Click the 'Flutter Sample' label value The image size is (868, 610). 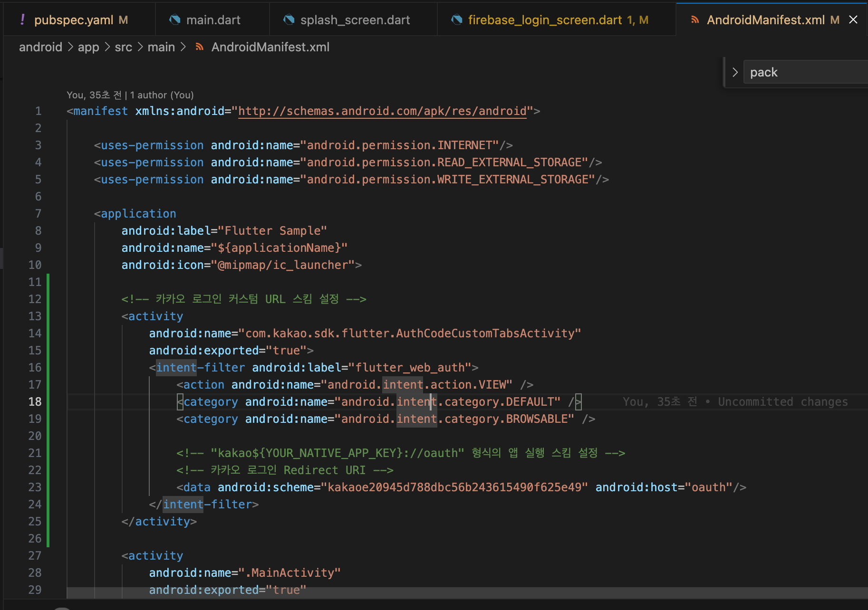[272, 231]
